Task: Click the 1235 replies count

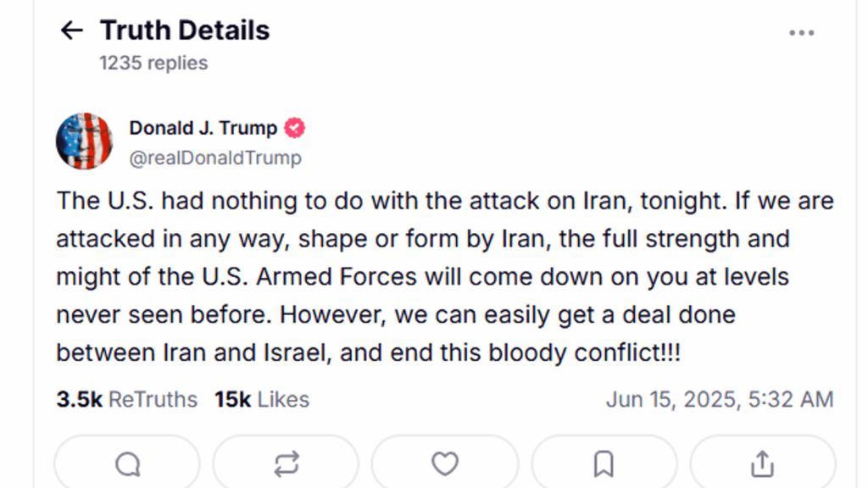Action: pos(153,63)
